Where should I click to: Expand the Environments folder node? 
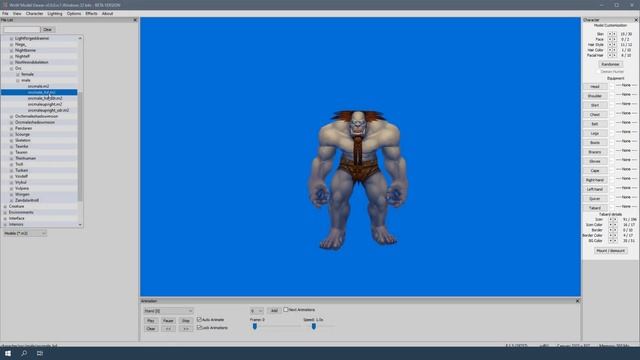pyautogui.click(x=5, y=212)
